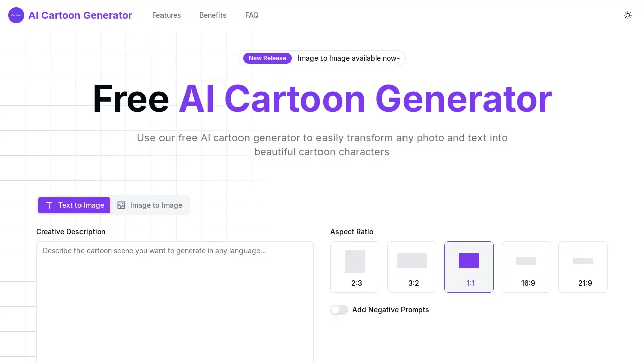This screenshot has width=644, height=362.
Task: Select the 3:2 landscape shape icon
Action: coord(412,261)
